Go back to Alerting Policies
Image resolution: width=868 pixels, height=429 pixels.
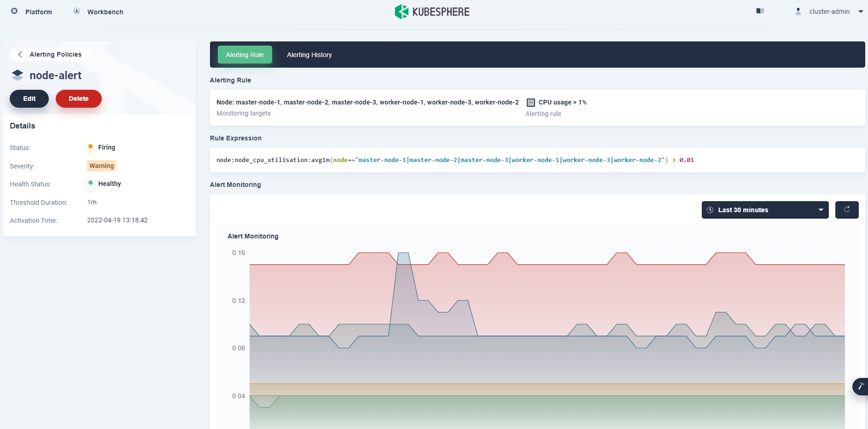[51, 54]
